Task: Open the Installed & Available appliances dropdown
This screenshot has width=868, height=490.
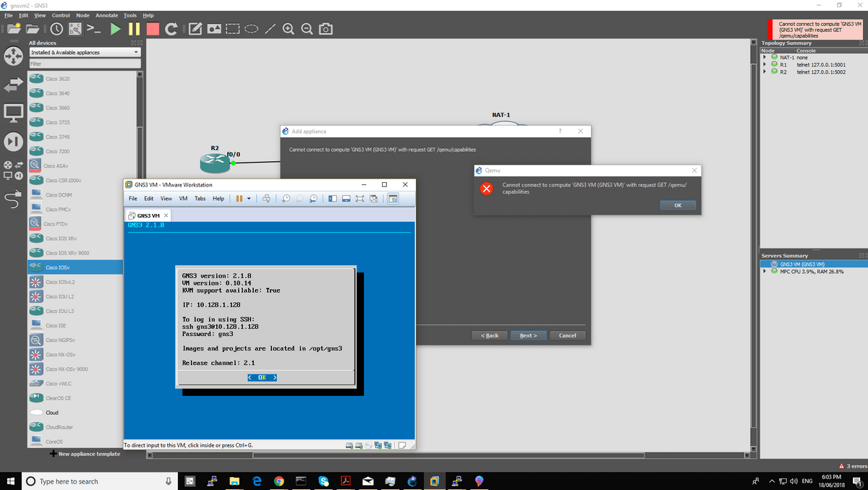Action: coord(85,51)
